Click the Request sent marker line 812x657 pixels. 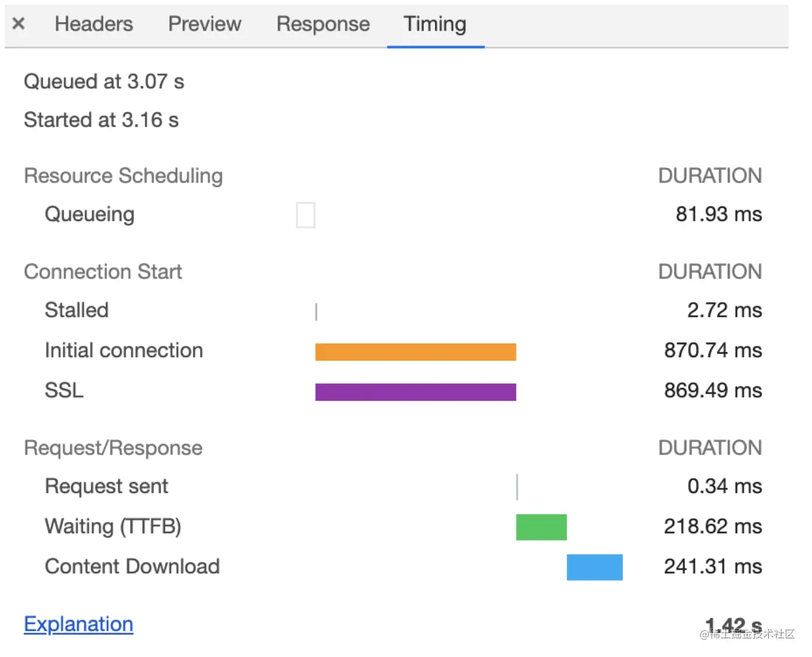tap(517, 487)
